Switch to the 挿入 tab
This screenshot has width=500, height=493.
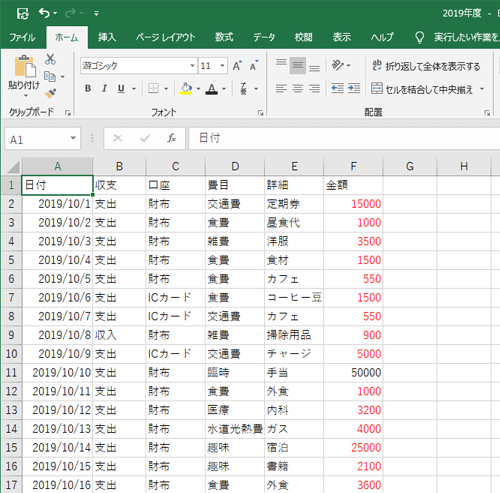[x=107, y=37]
